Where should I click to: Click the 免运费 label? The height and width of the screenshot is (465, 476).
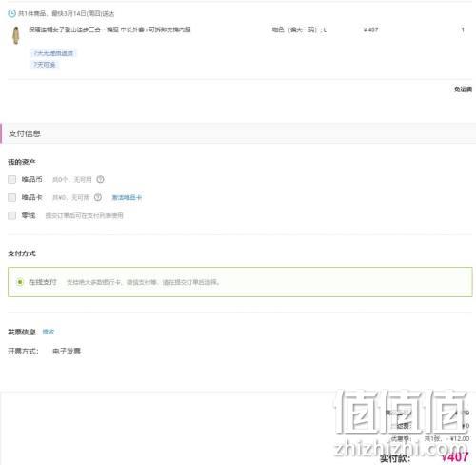coord(463,90)
